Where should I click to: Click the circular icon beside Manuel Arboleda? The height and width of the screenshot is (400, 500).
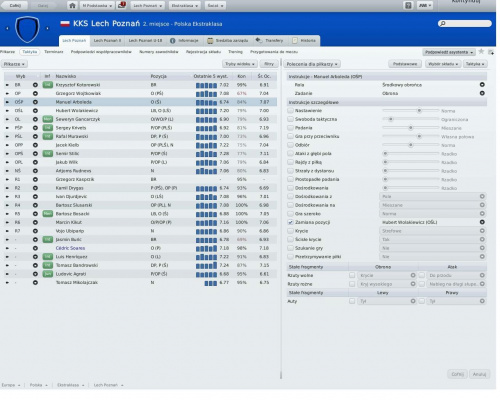tap(35, 102)
